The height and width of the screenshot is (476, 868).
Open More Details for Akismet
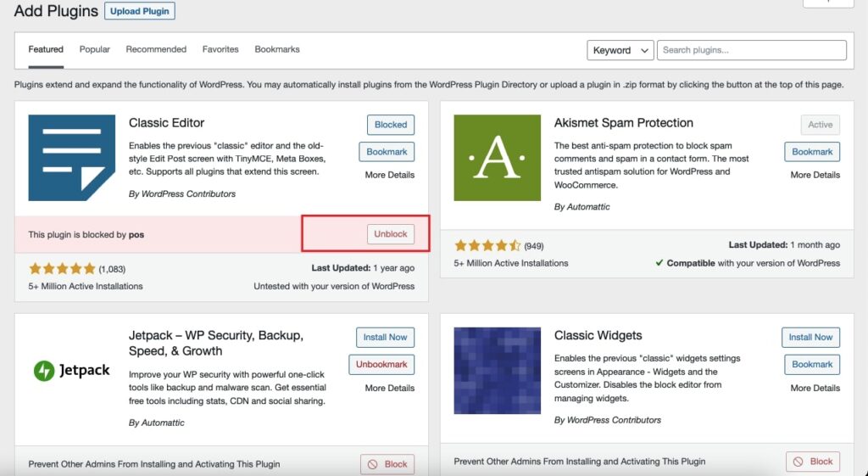pyautogui.click(x=815, y=175)
